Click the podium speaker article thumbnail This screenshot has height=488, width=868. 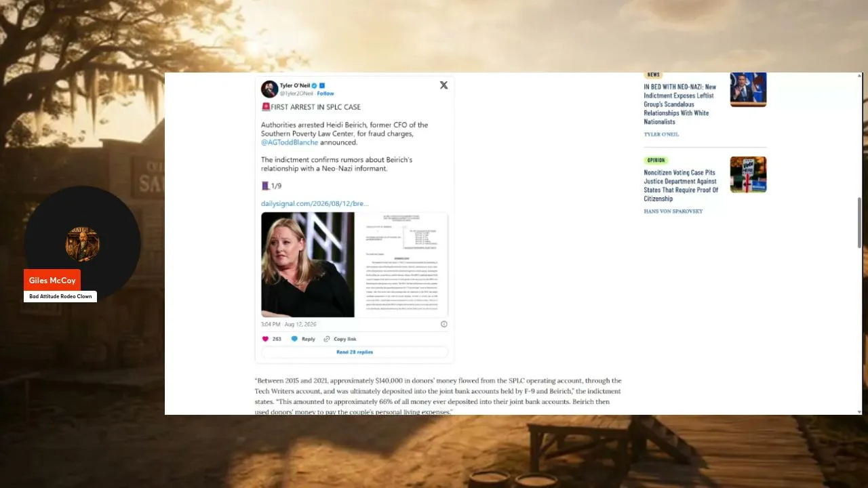748,89
